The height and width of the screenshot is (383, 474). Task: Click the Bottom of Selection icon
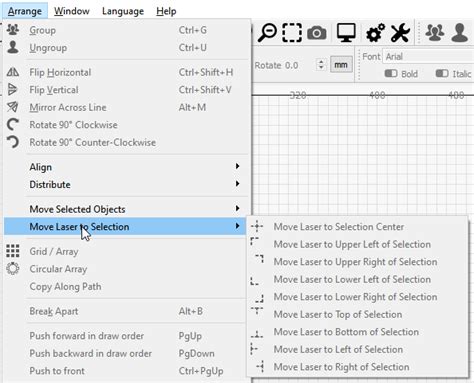(x=257, y=334)
